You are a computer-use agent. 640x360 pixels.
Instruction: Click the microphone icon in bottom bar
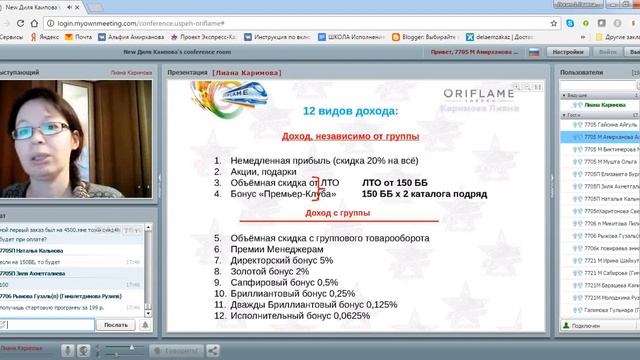68,351
